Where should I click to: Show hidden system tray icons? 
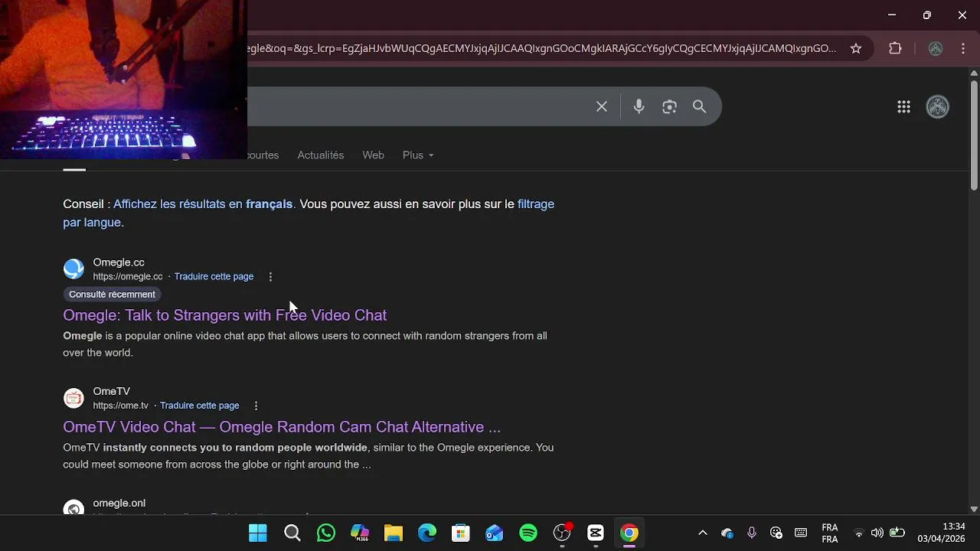702,533
